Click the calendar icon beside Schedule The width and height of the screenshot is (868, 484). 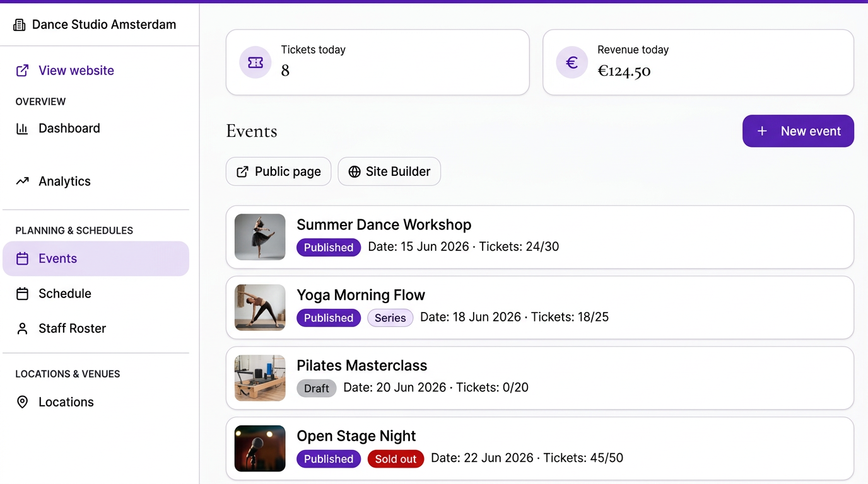point(22,294)
